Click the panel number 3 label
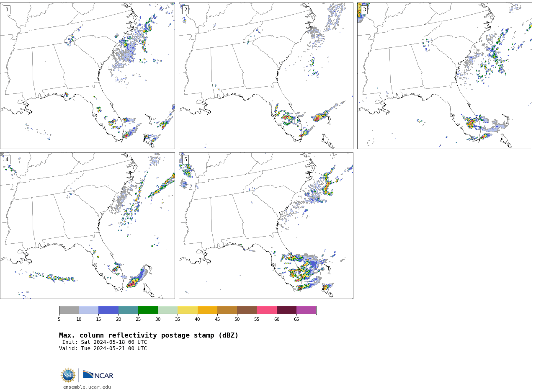The image size is (536, 392). point(364,10)
